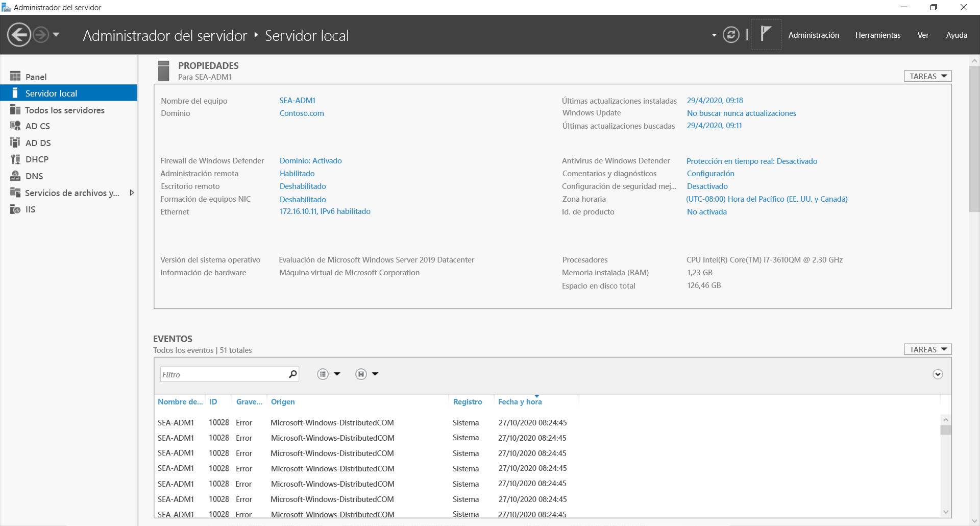Click the Pacific time zone link
980x526 pixels.
pyautogui.click(x=767, y=199)
